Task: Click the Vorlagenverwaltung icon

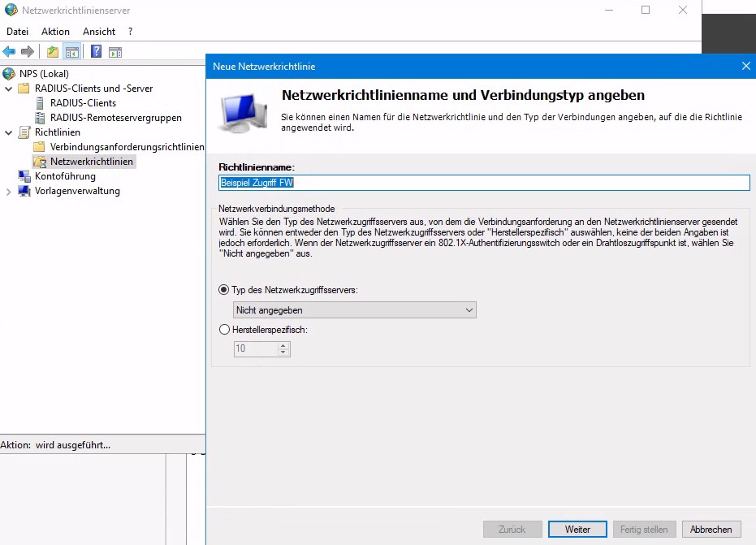Action: tap(24, 191)
